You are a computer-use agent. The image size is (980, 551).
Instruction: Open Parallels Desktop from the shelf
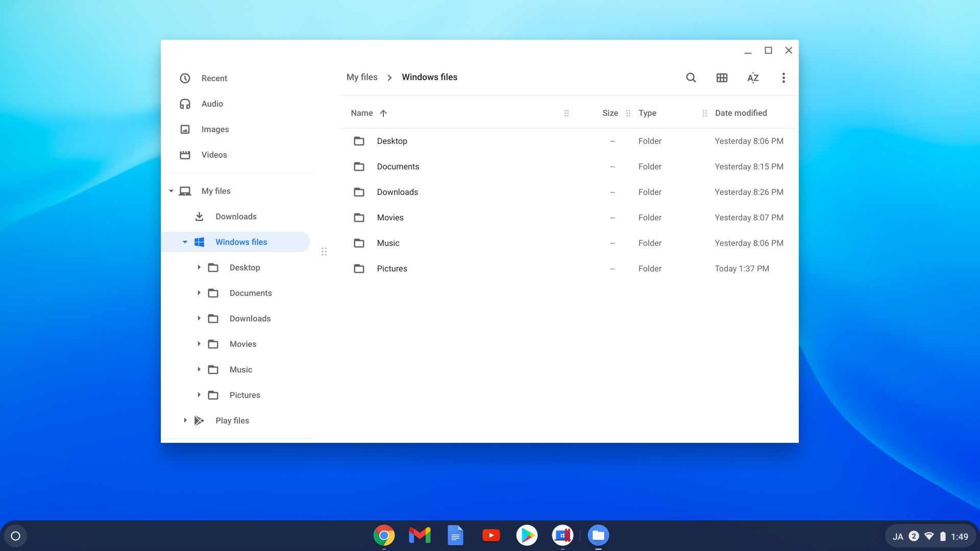(562, 536)
